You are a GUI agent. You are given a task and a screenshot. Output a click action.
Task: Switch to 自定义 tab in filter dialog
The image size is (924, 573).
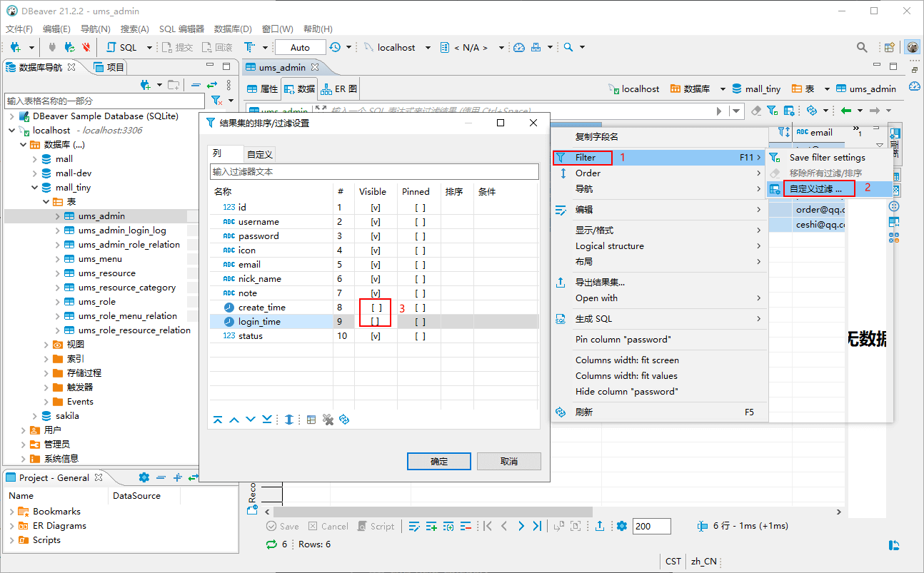(x=259, y=154)
